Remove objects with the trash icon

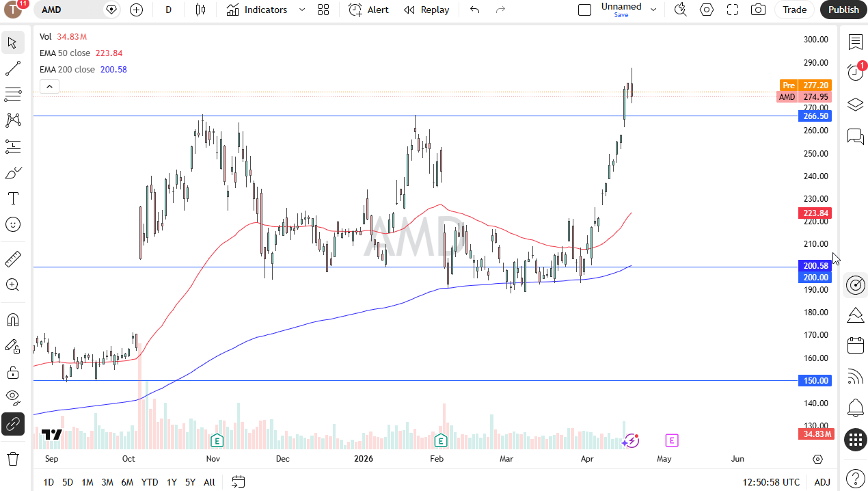coord(12,458)
